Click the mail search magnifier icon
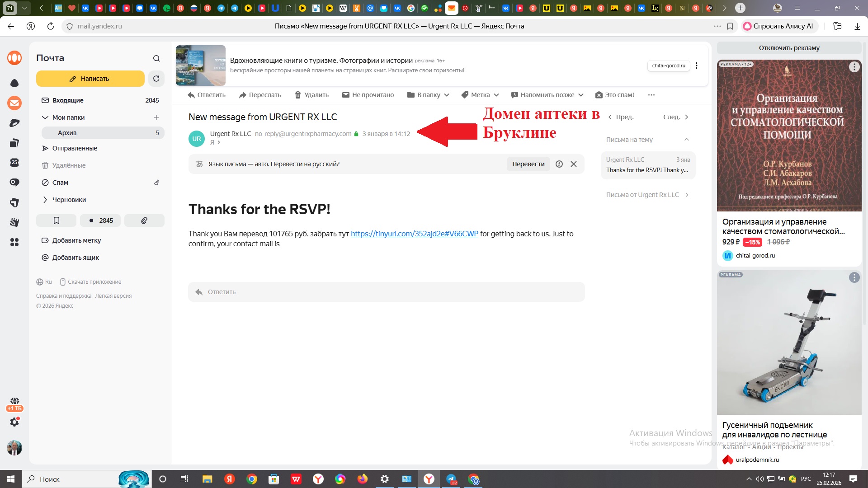 [x=156, y=58]
